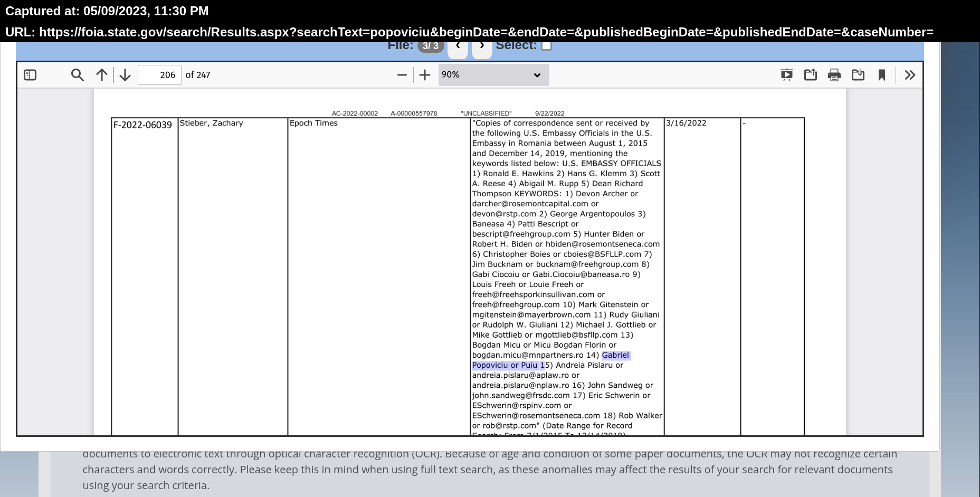Zoom in with the plus button
Image resolution: width=980 pixels, height=497 pixels.
point(425,75)
